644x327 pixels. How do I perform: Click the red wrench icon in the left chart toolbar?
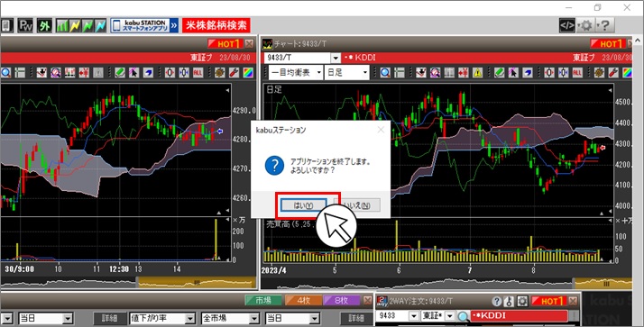tap(234, 73)
